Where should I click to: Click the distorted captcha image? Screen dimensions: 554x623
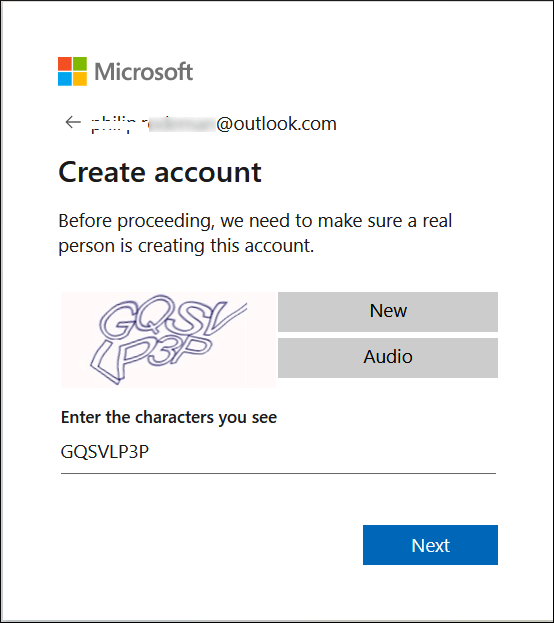(168, 340)
